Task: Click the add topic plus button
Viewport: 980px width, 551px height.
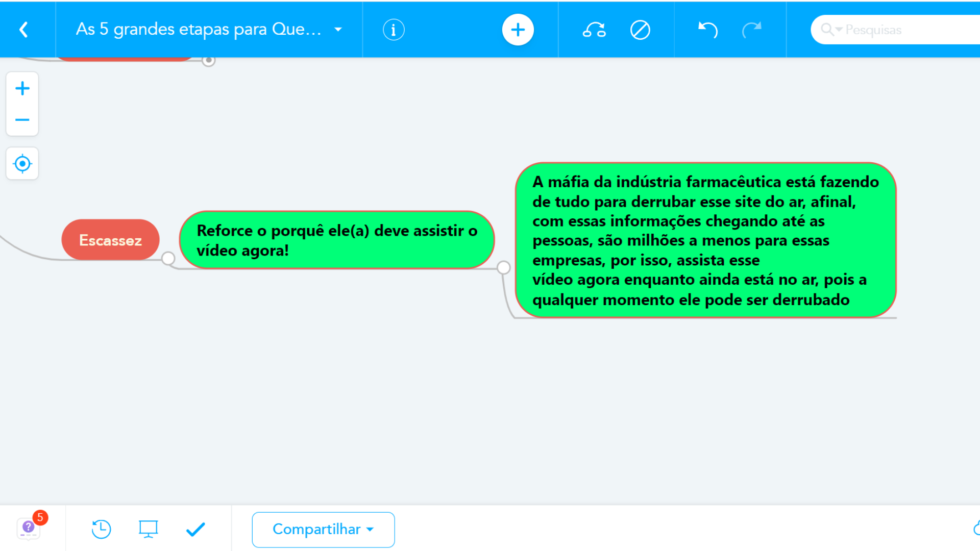Action: (518, 30)
